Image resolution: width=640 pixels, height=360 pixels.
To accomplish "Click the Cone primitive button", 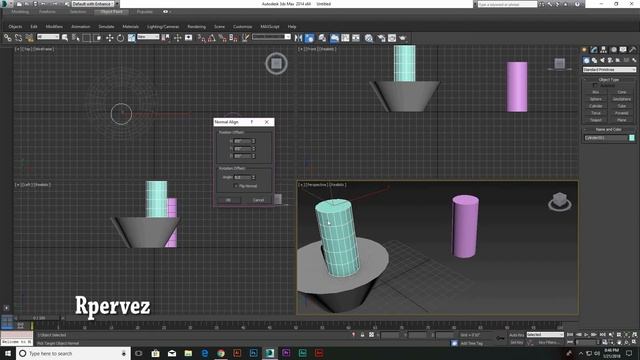I will (622, 92).
